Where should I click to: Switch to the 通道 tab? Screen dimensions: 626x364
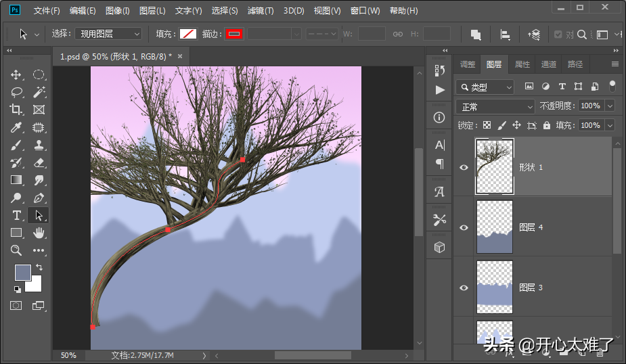pos(549,64)
